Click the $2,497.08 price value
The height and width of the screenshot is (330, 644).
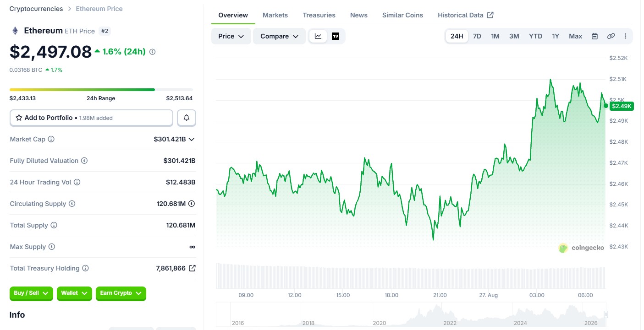tap(51, 52)
